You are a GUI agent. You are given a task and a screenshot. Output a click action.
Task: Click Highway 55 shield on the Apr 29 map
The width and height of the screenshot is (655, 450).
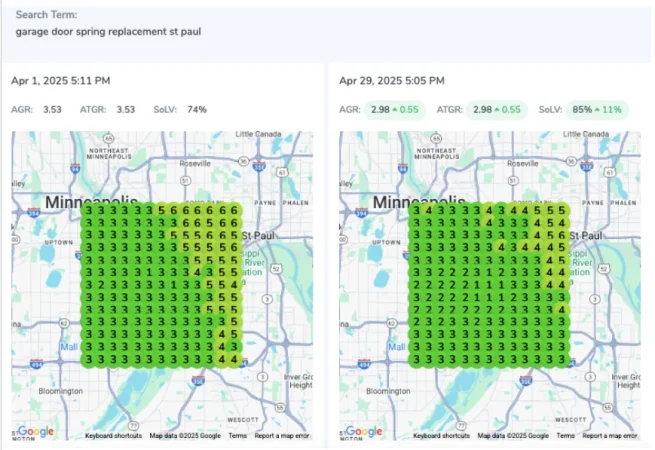608,407
